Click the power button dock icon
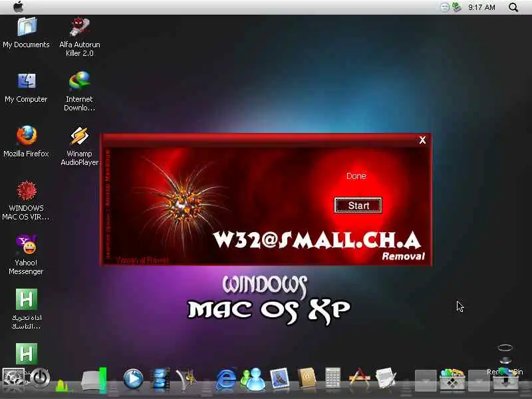 pos(40,378)
